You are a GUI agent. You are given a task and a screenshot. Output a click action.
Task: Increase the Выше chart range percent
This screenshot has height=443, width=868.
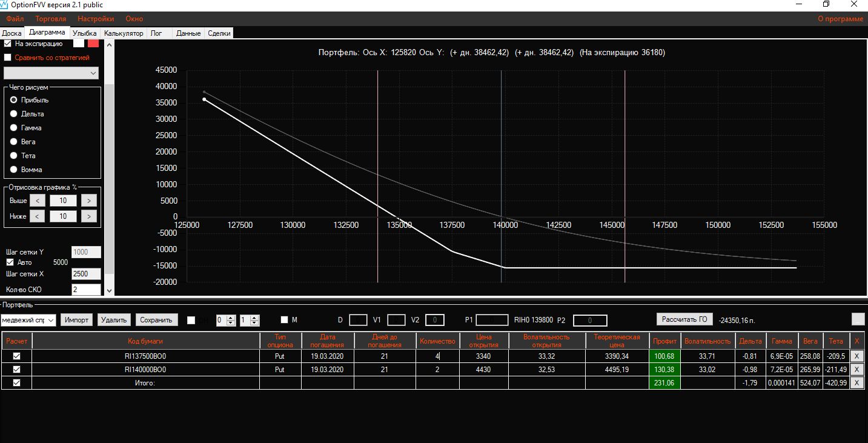coord(88,201)
